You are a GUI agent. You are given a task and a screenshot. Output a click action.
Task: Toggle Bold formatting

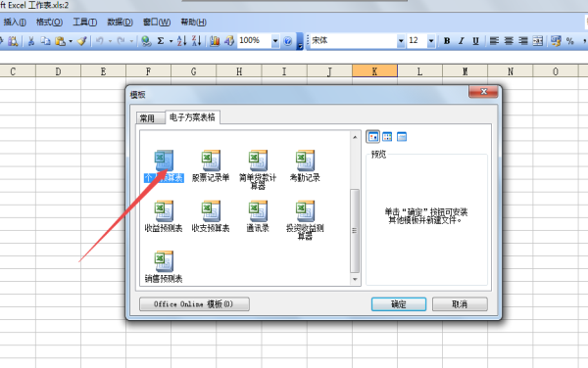pyautogui.click(x=447, y=41)
